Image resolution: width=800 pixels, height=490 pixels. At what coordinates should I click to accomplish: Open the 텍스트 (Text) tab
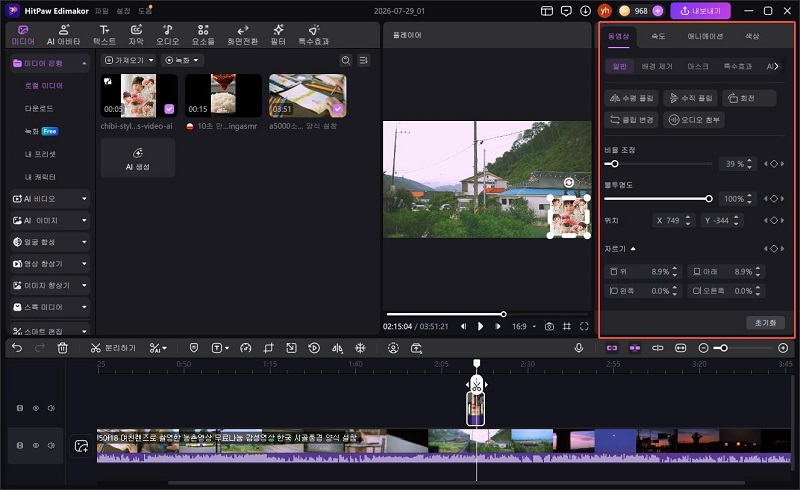coord(104,35)
